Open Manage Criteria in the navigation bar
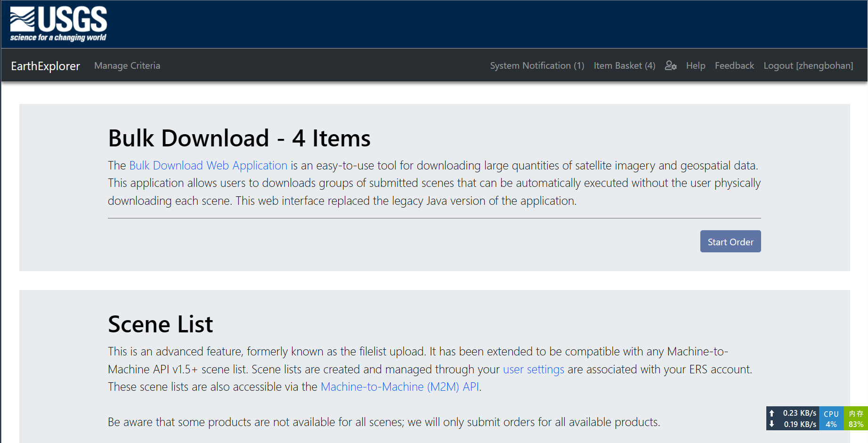 [127, 65]
